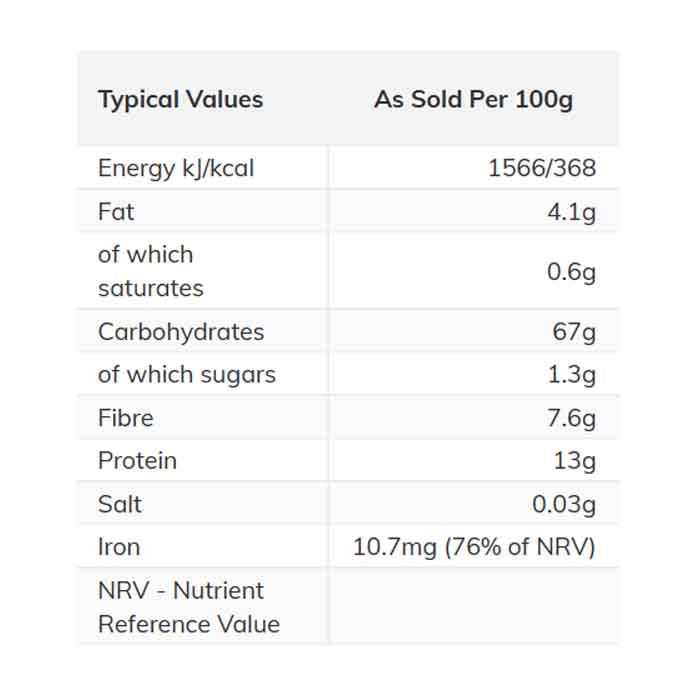The height and width of the screenshot is (700, 700).
Task: Click the saturates value 0.6g
Action: (571, 271)
